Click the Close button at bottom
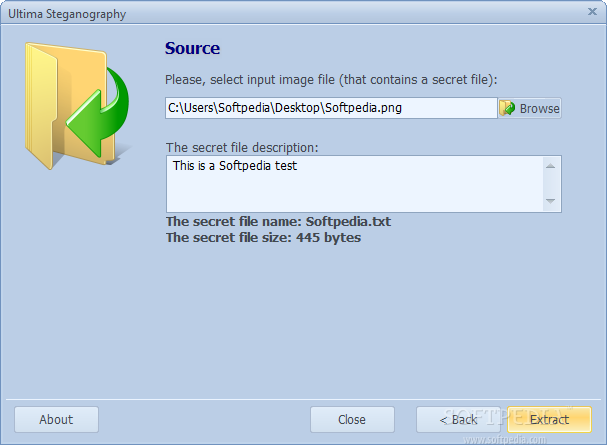Image resolution: width=607 pixels, height=445 pixels. pos(352,419)
